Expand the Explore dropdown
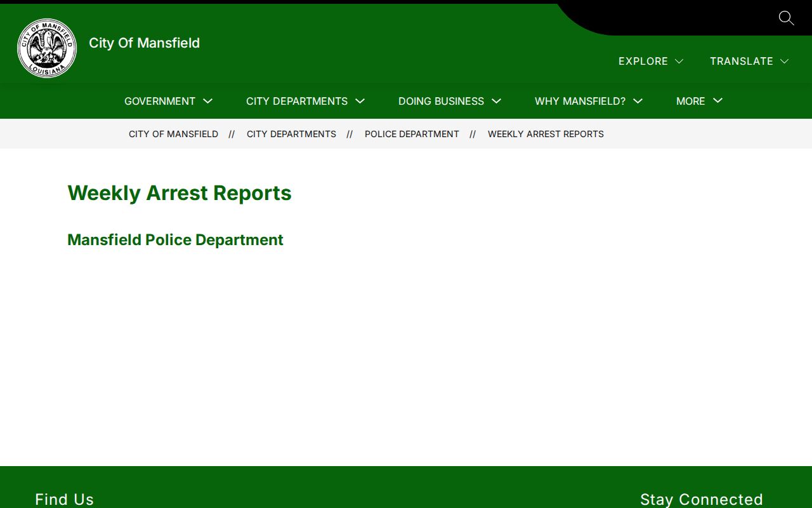Image resolution: width=812 pixels, height=508 pixels. pos(651,61)
